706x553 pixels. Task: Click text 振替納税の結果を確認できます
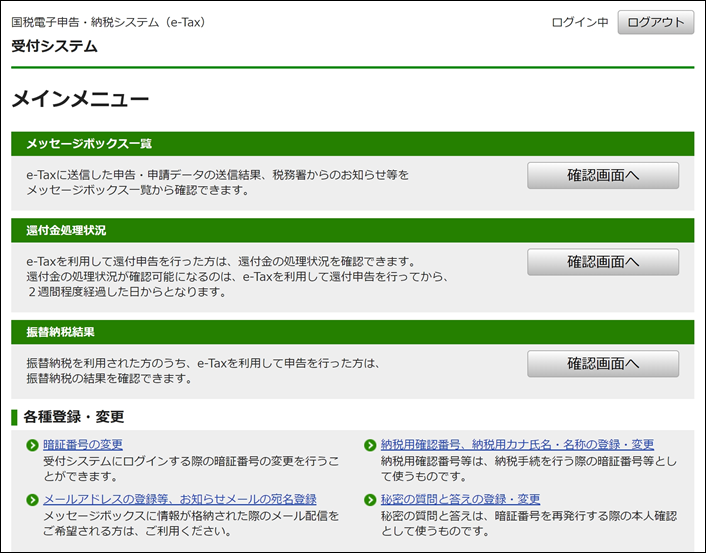point(109,378)
